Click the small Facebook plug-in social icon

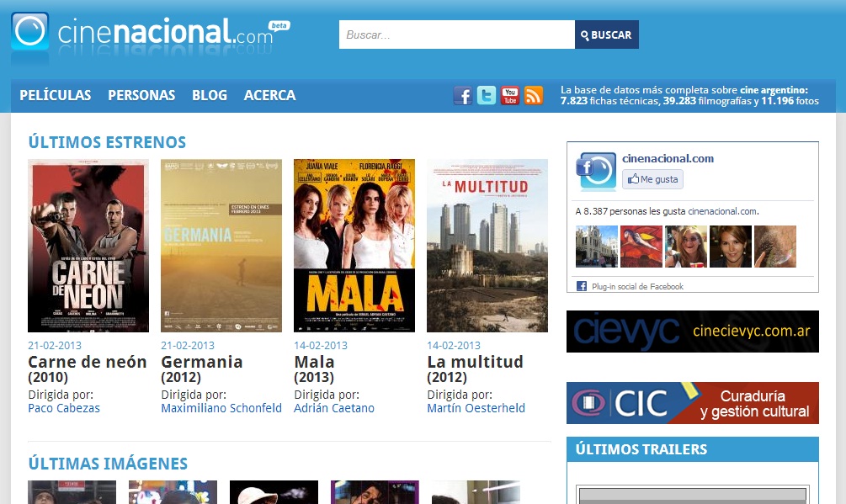(x=582, y=286)
